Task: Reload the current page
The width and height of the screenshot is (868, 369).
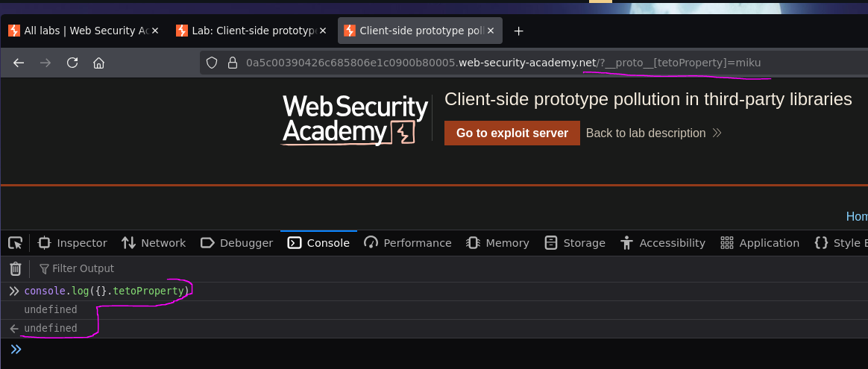Action: coord(72,63)
